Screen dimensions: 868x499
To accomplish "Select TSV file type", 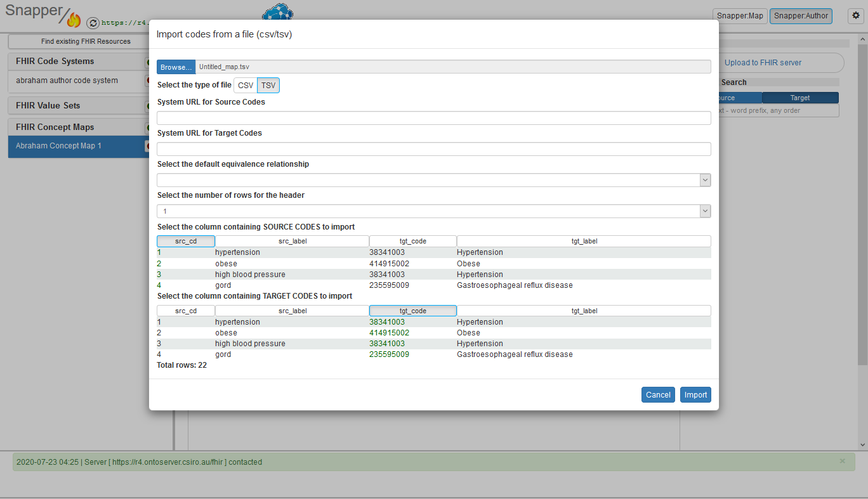I will click(x=268, y=85).
